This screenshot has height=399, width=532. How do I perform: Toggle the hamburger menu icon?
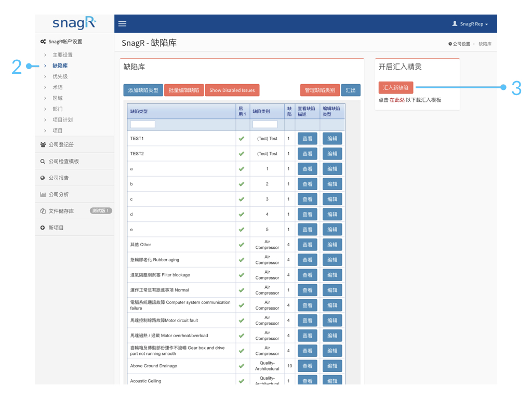122,24
